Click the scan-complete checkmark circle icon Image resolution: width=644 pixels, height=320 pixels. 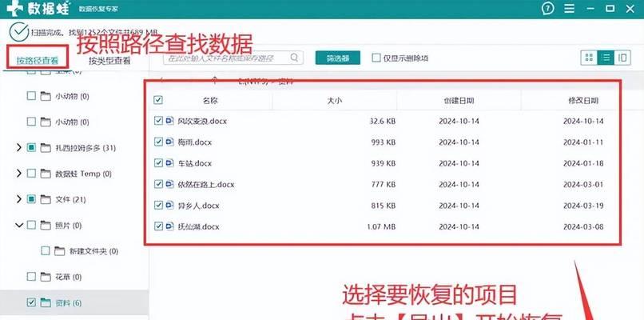(19, 32)
